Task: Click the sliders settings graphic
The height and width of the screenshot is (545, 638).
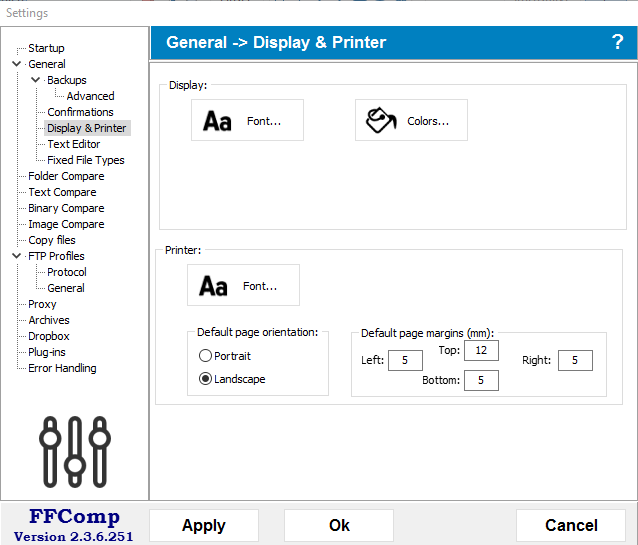Action: tap(74, 447)
